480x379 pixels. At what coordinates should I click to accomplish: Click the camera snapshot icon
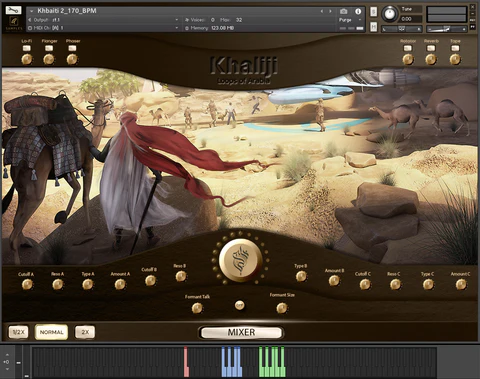[x=343, y=11]
